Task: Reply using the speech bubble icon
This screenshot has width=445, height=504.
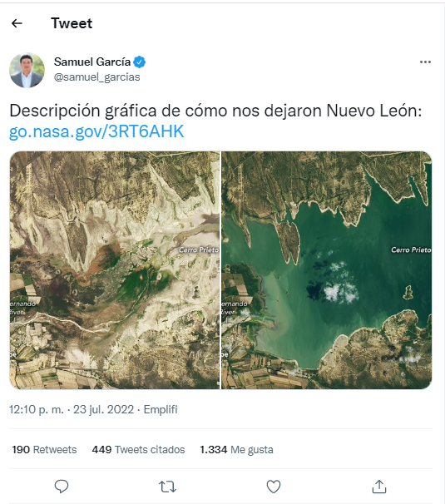Action: (x=62, y=487)
